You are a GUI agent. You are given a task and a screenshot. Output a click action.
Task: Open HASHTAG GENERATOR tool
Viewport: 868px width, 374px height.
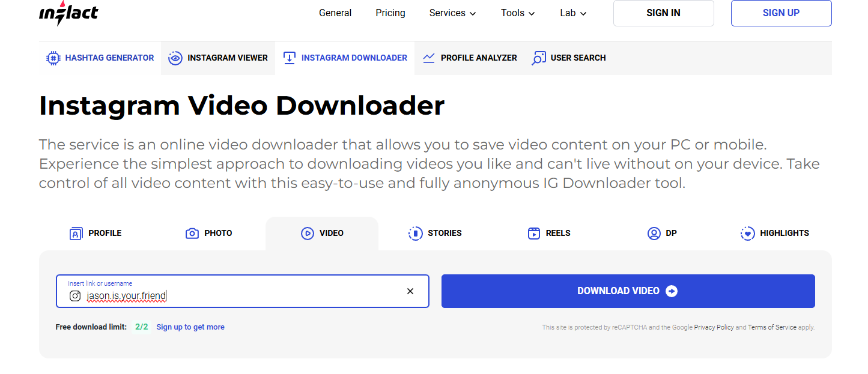click(x=100, y=58)
